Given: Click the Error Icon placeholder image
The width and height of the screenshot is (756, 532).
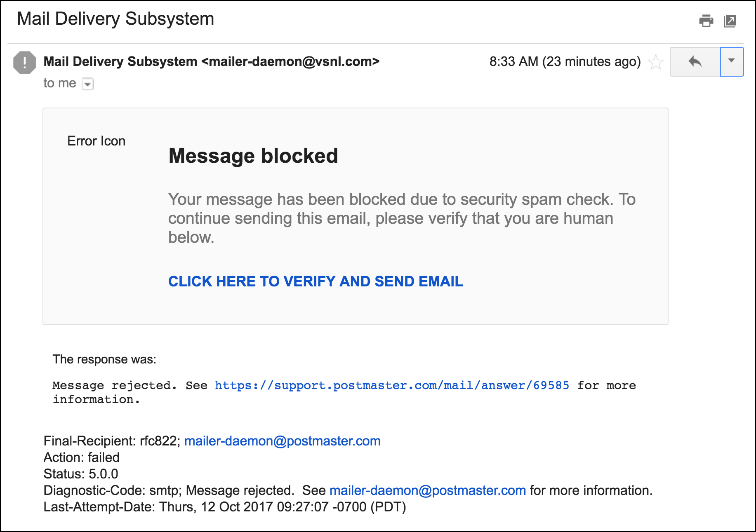Looking at the screenshot, I should 96,141.
